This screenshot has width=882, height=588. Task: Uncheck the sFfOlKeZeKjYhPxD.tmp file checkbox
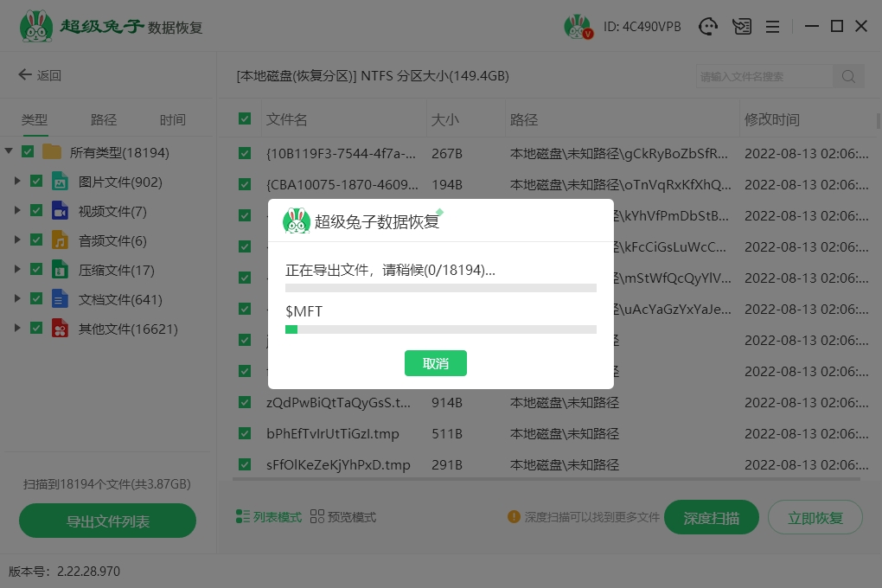245,464
